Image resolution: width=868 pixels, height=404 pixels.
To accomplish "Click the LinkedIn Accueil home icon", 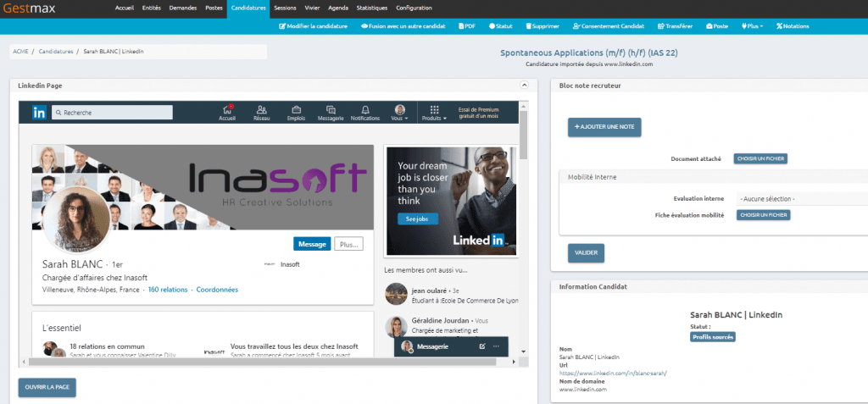I will pyautogui.click(x=226, y=113).
